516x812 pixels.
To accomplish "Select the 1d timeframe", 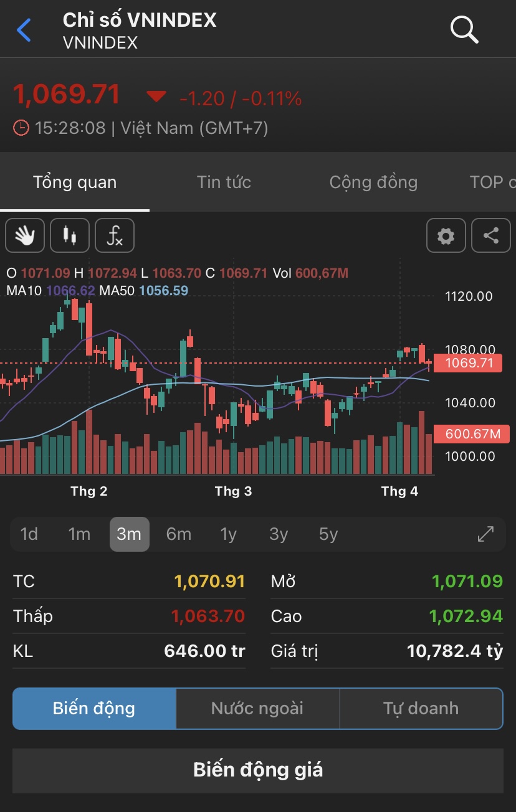I will point(29,534).
